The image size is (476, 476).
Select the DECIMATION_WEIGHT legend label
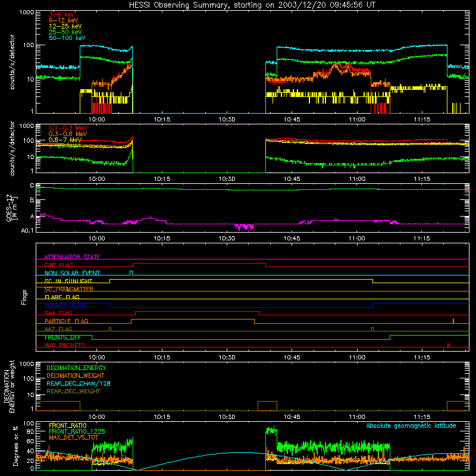[x=76, y=375]
